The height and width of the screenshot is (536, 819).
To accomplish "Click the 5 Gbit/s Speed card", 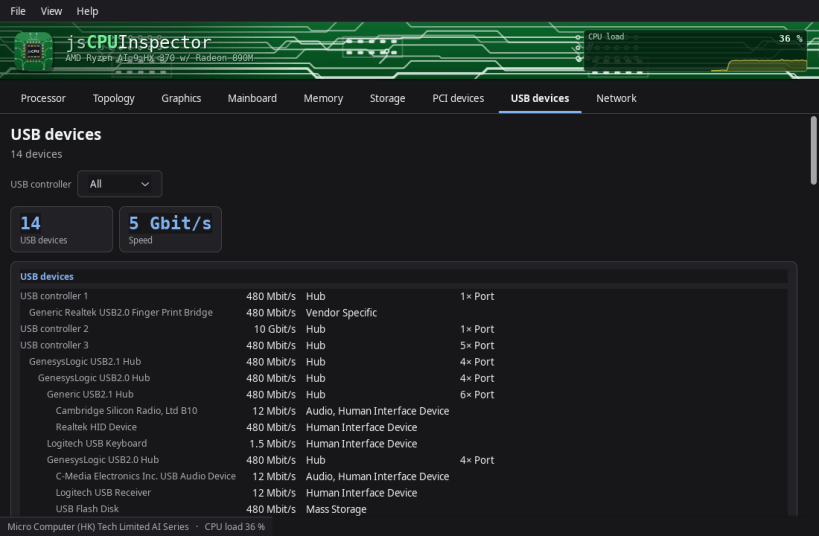I will point(170,229).
